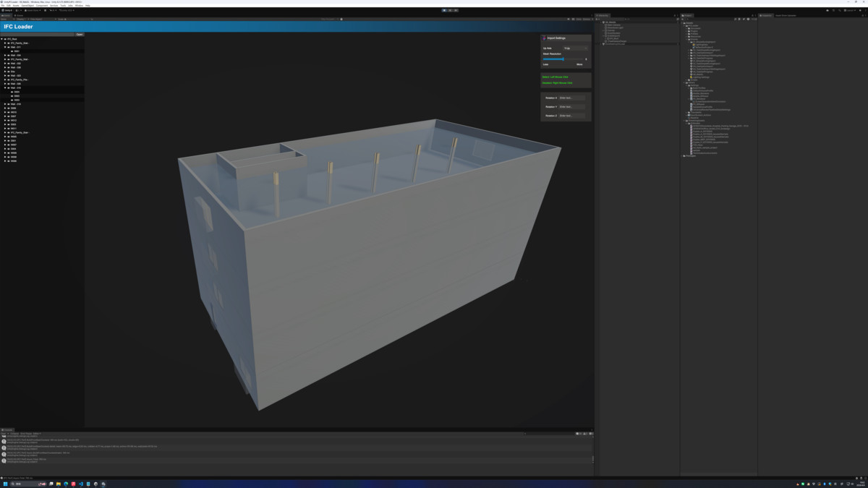Click the Rotation Z input field
This screenshot has width=868, height=488.
571,116
